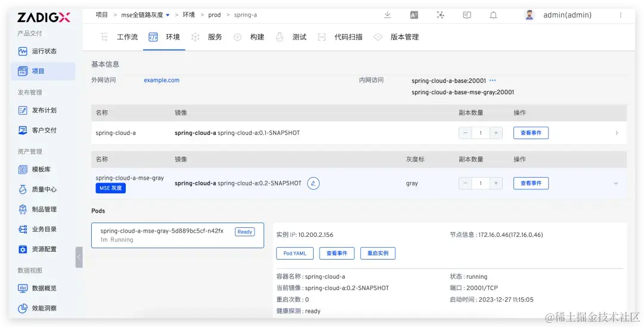Viewport: 644px width, 327px height.
Task: Go to prod breadcrumb
Action: click(215, 15)
